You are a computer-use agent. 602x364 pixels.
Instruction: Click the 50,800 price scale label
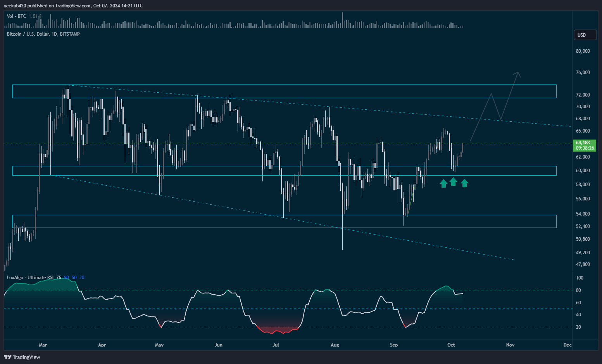tap(583, 239)
